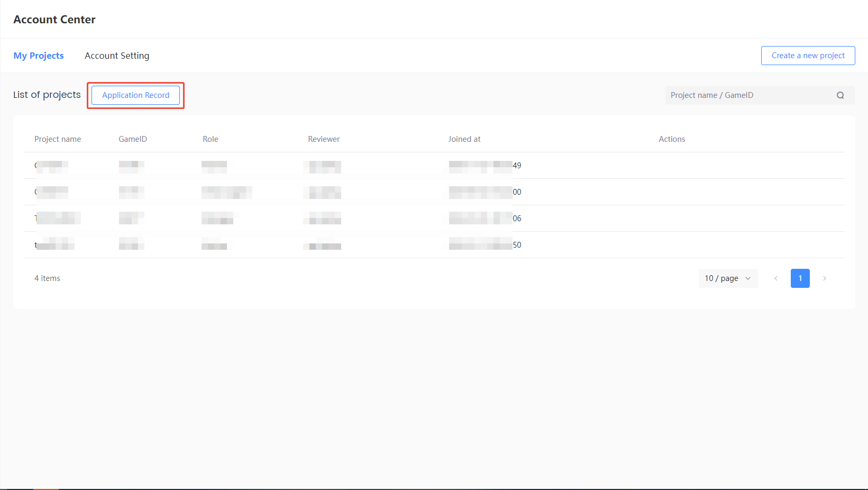Click the Create a new project button

click(x=808, y=56)
